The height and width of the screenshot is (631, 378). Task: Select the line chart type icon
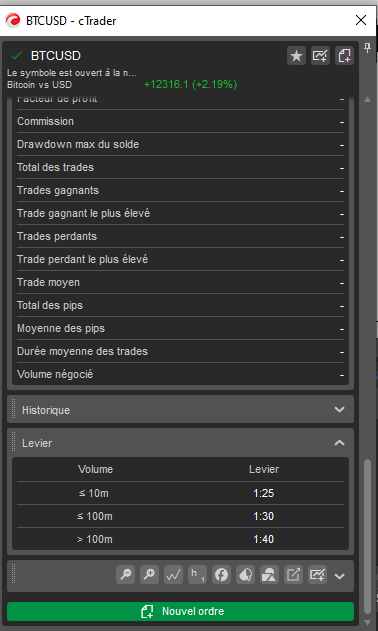(174, 574)
